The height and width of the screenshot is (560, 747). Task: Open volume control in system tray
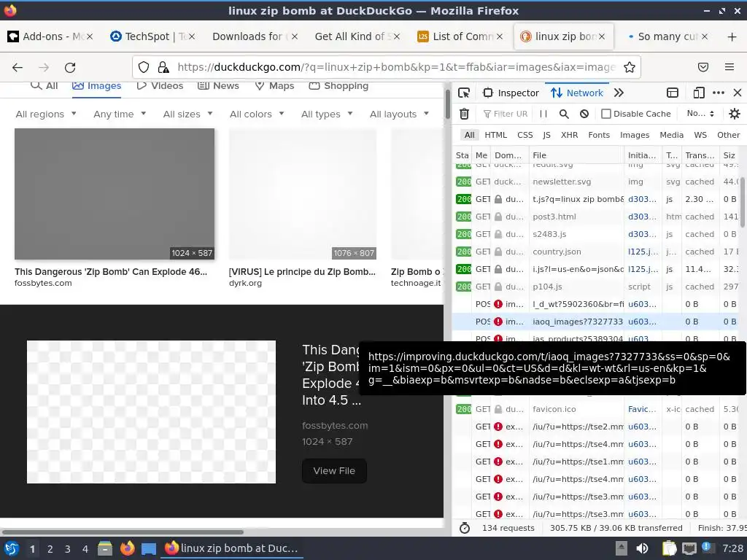[642, 548]
